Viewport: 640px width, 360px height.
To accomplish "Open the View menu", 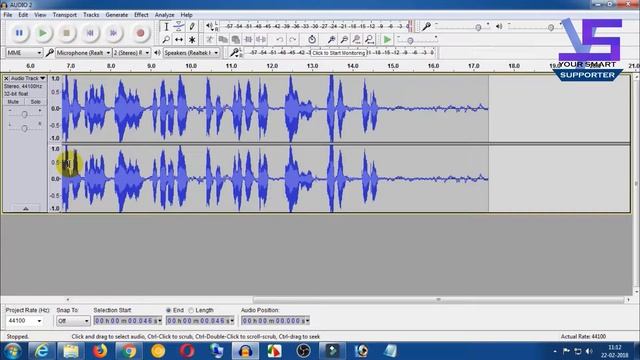I will pyautogui.click(x=40, y=15).
